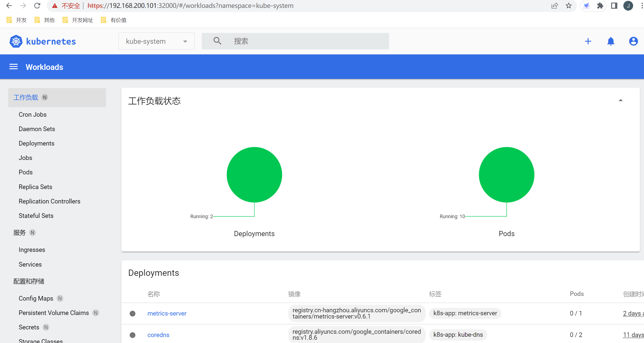The image size is (644, 343).
Task: Open Replication Controllers in the sidebar
Action: click(x=49, y=201)
